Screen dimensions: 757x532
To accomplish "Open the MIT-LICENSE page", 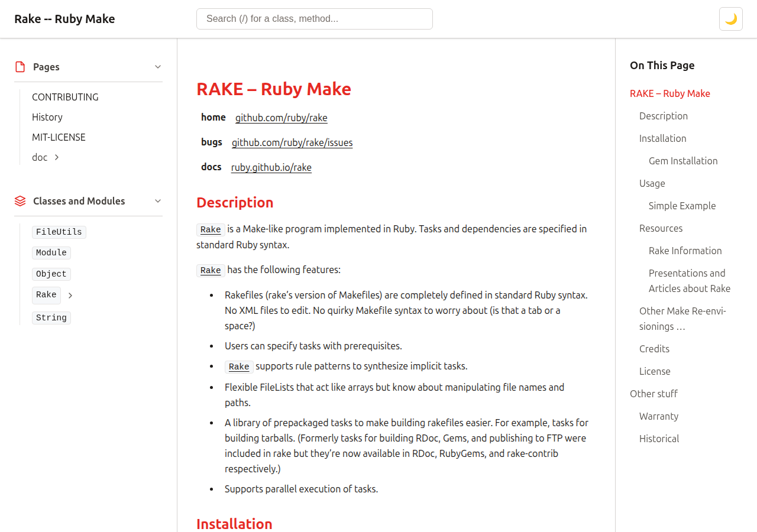I will click(x=59, y=137).
